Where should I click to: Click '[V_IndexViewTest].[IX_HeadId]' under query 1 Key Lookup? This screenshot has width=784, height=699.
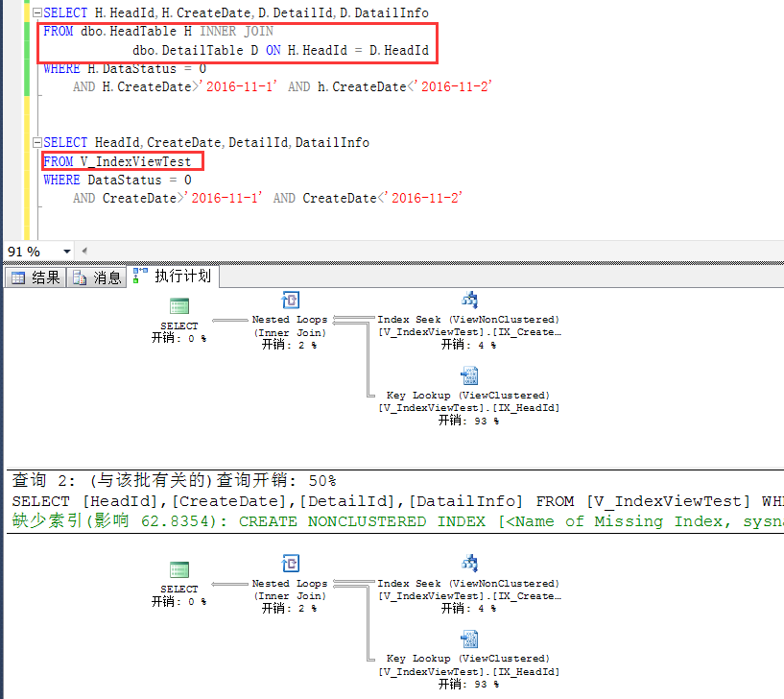coord(468,408)
